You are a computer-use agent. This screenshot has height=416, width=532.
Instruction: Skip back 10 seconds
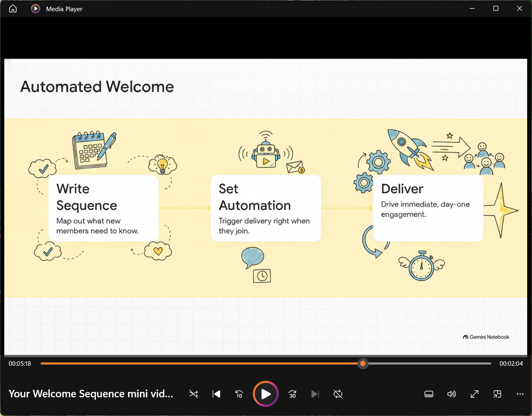tap(239, 394)
